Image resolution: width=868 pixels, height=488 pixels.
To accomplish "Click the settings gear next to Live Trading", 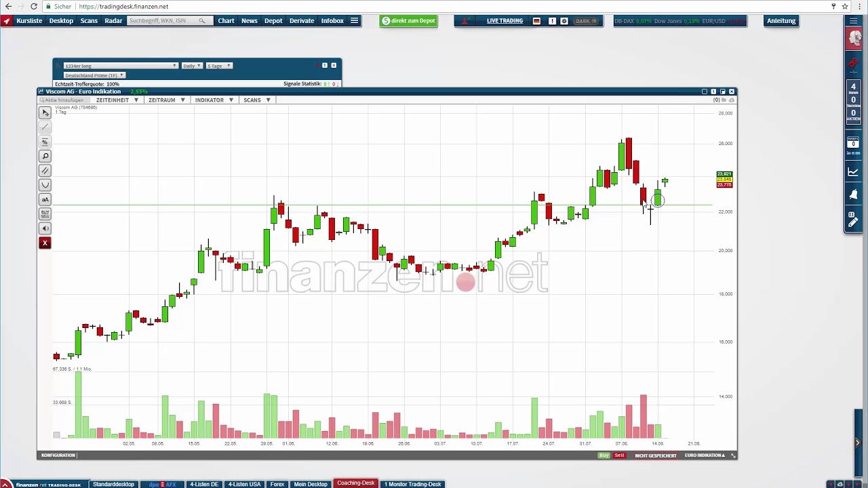I will [x=564, y=21].
